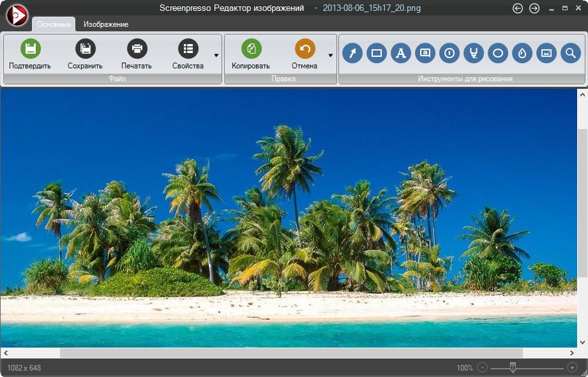Image resolution: width=588 pixels, height=377 pixels.
Task: Click the zoom out minus button
Action: pos(483,367)
